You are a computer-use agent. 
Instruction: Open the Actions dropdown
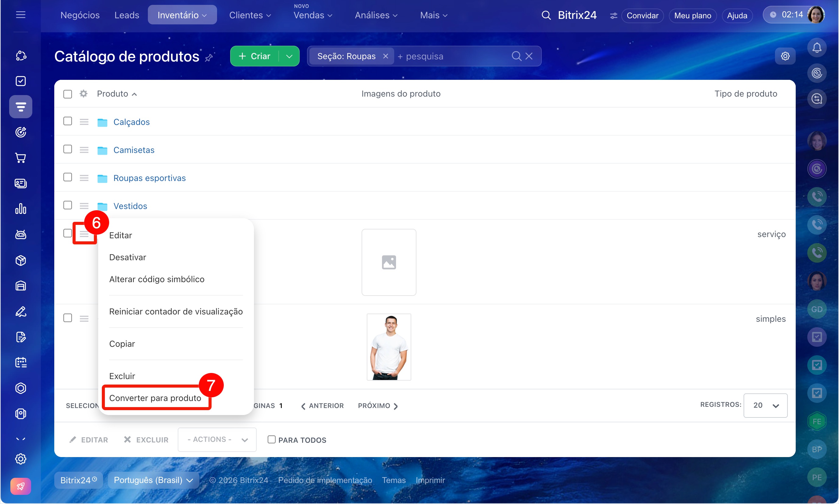tap(217, 439)
